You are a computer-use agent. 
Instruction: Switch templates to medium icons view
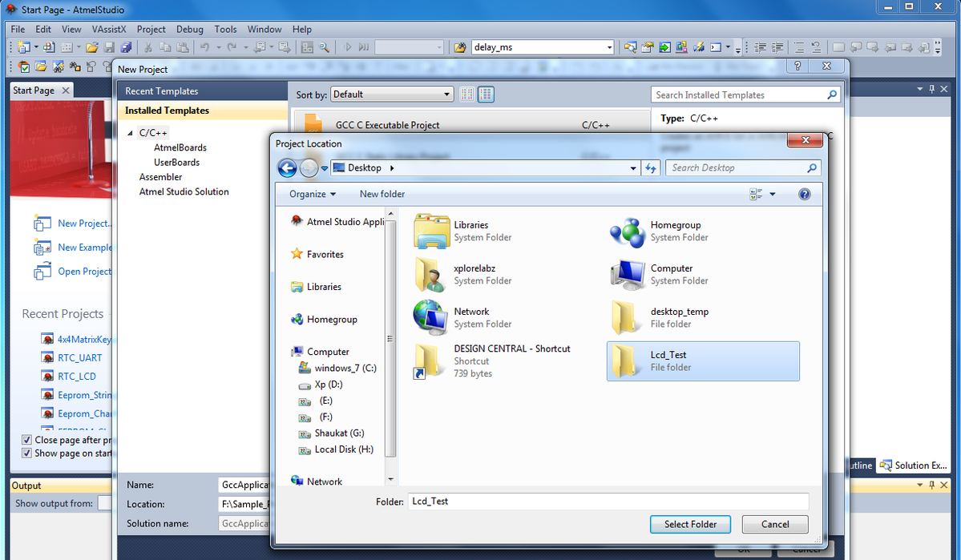(486, 95)
